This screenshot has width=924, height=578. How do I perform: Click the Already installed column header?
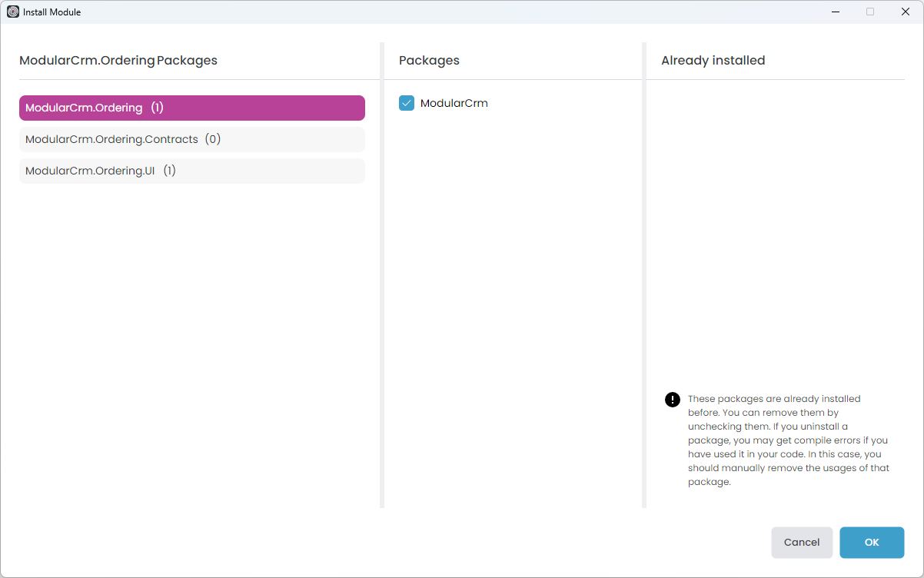point(713,60)
